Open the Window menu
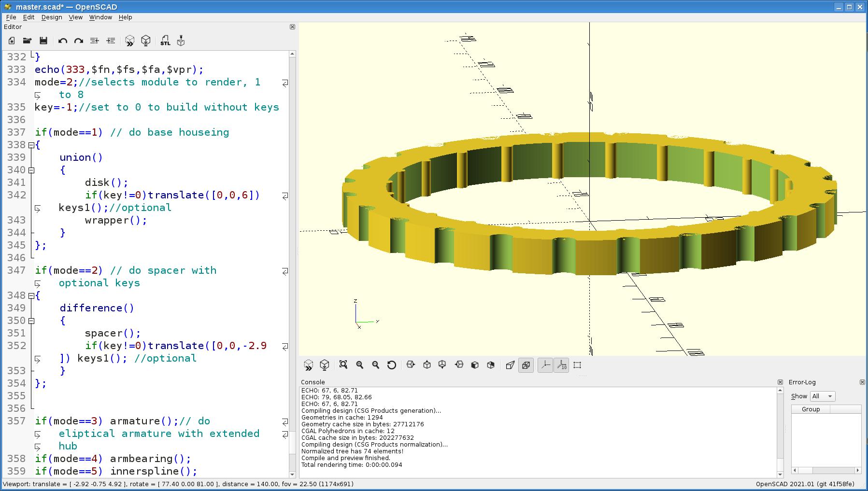This screenshot has height=491, width=868. [x=100, y=17]
